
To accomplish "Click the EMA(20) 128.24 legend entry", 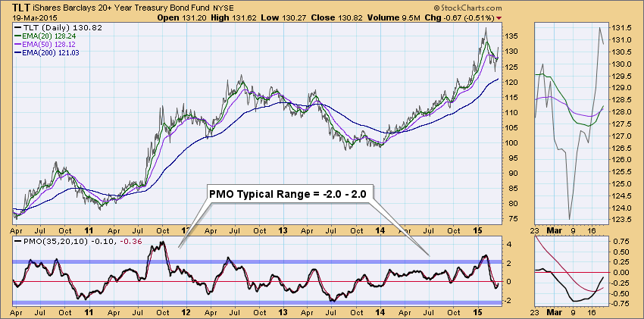I will pyautogui.click(x=45, y=36).
